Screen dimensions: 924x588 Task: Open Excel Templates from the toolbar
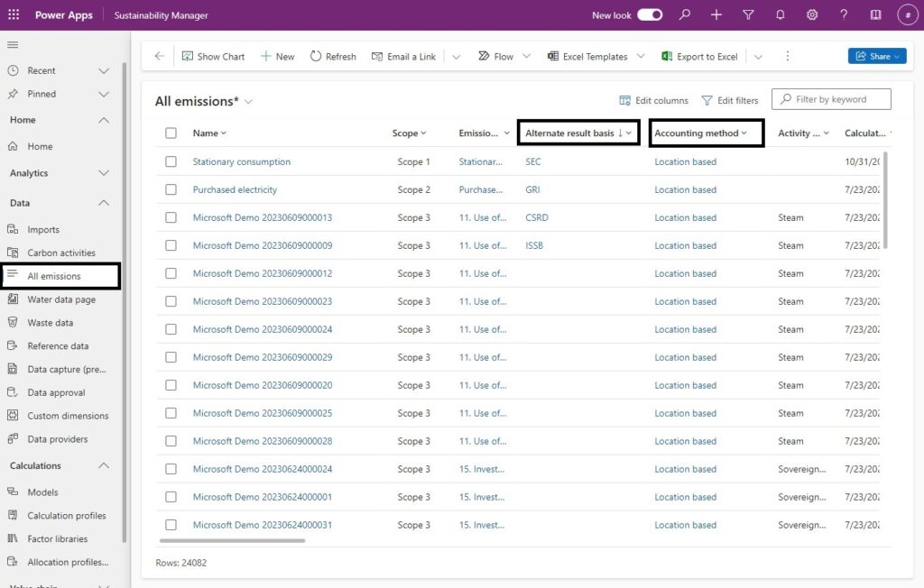[x=551, y=56]
